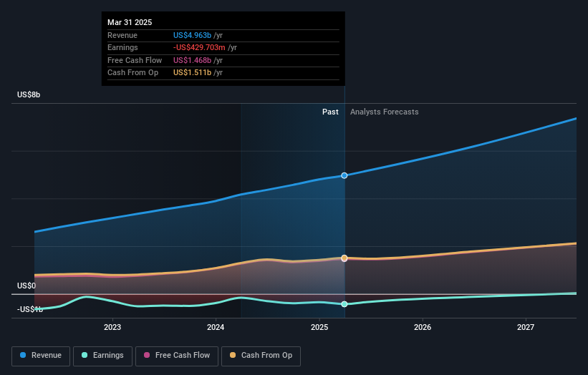Click the US$8b y-axis label
This screenshot has width=588, height=375.
tap(29, 94)
